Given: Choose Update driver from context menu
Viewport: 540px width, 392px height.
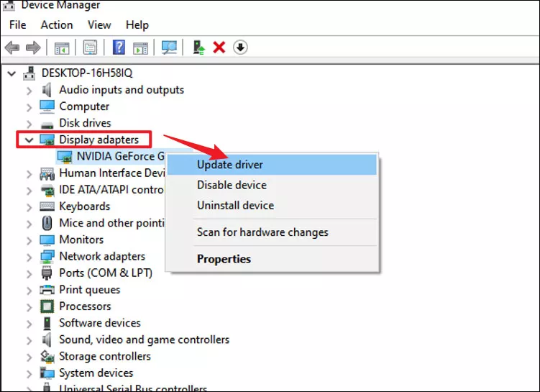Looking at the screenshot, I should coord(272,165).
